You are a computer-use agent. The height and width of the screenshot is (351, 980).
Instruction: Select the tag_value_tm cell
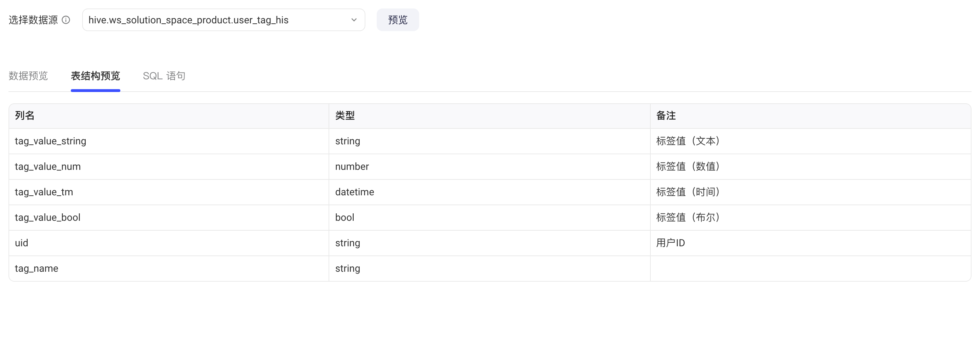coord(169,192)
